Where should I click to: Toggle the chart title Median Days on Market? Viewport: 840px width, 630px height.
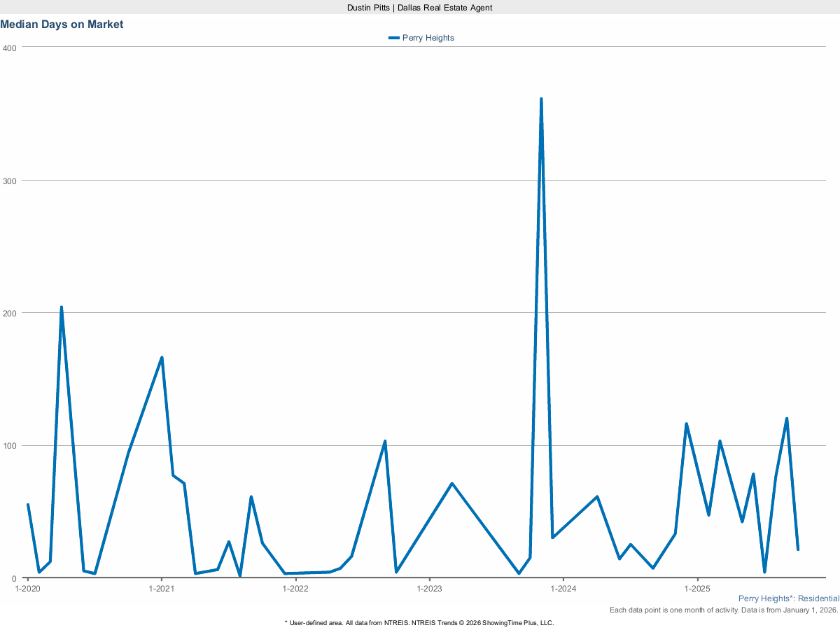point(62,24)
